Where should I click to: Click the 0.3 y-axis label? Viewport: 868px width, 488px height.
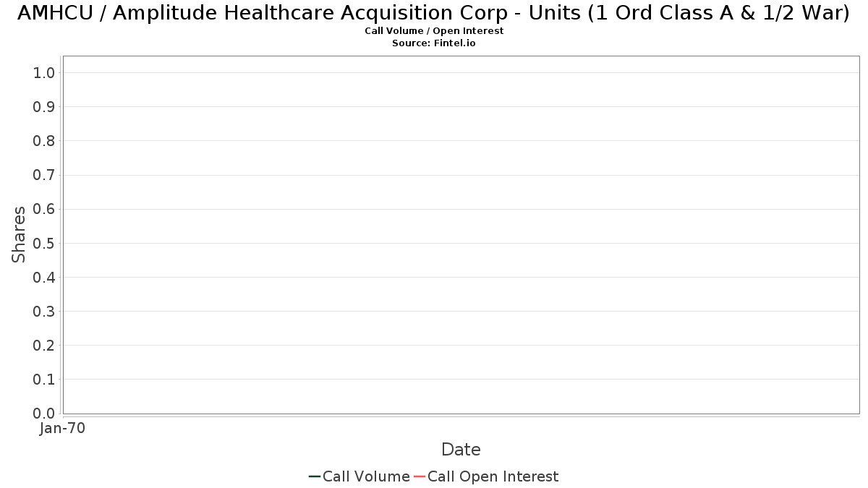44,312
